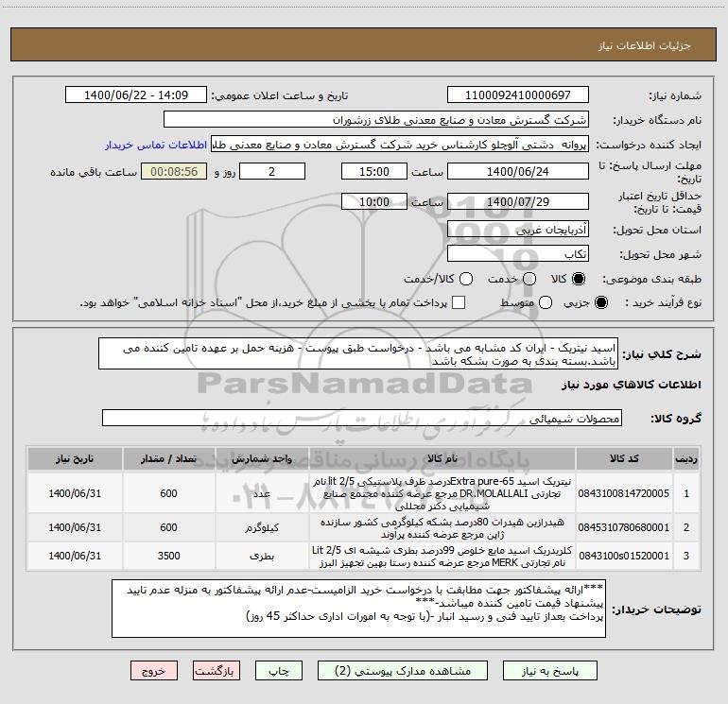The image size is (728, 704).
Task: Click the buyer organization name field
Action: (376, 120)
